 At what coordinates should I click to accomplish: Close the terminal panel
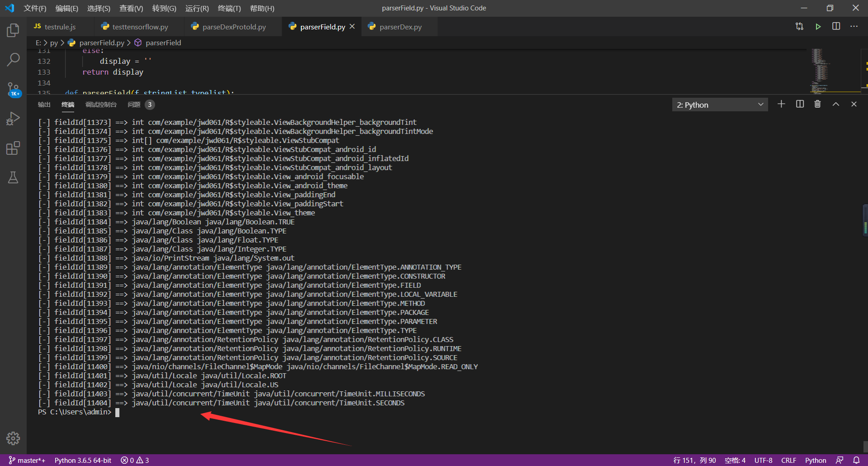coord(854,104)
